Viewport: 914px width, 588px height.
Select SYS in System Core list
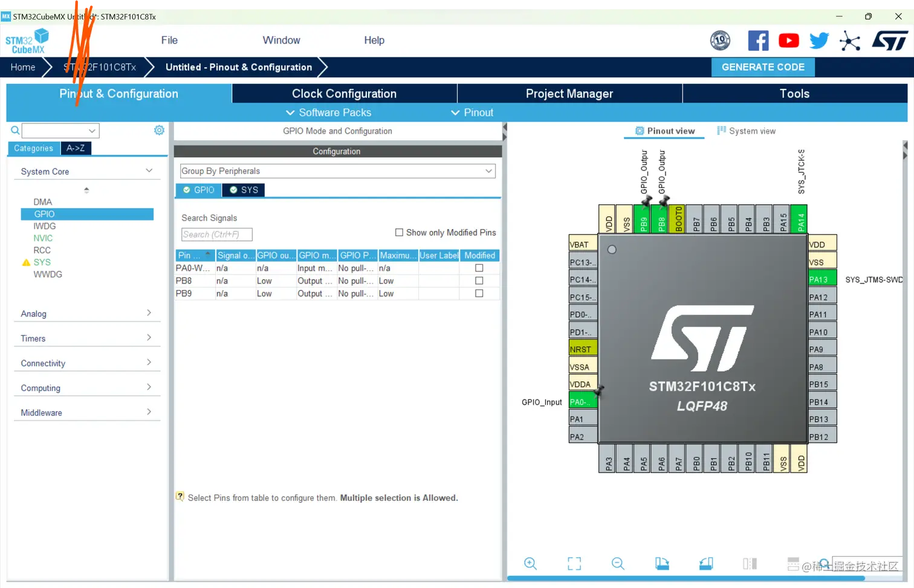[x=42, y=262]
